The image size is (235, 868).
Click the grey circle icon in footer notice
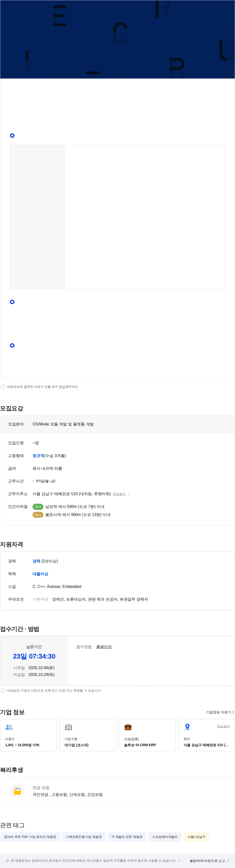[x=8, y=861]
